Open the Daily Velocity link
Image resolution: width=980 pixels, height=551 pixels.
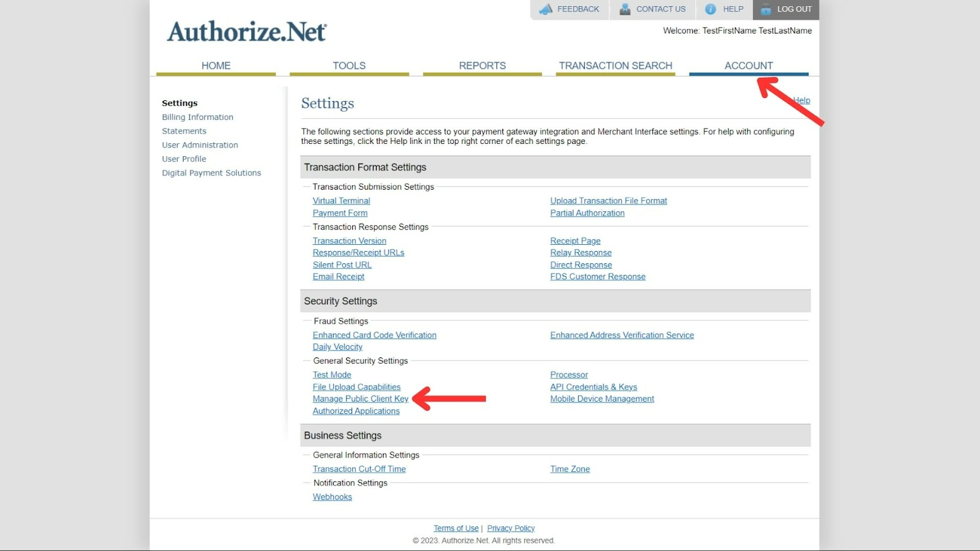coord(337,347)
